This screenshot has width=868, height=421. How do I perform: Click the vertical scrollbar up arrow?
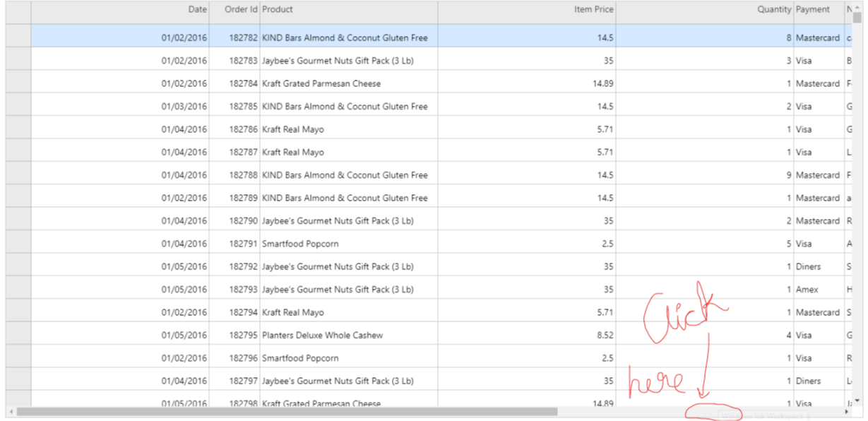(857, 6)
